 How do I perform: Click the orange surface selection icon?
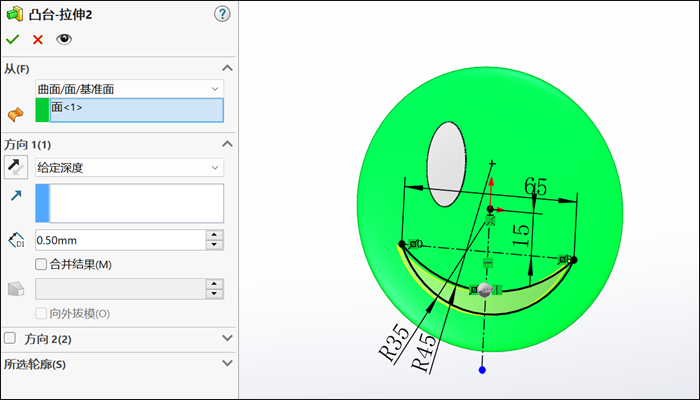(16, 114)
